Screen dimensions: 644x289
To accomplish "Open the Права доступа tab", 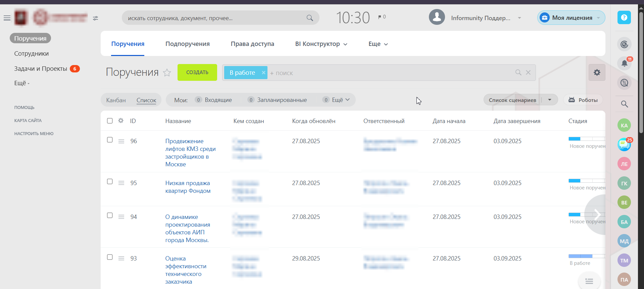I will coord(252,44).
